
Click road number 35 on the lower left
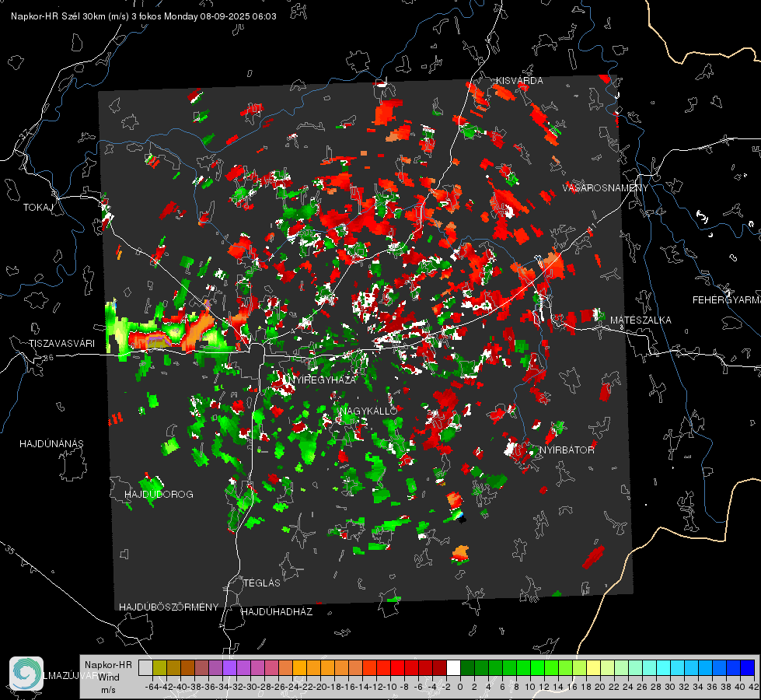[x=10, y=550]
